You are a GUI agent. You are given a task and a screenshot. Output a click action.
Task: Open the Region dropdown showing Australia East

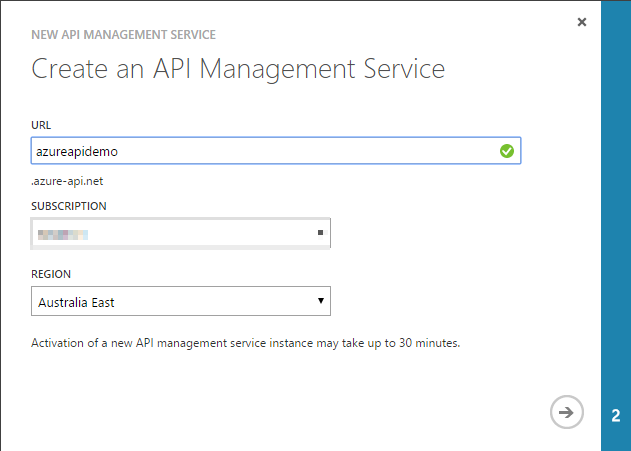pos(181,301)
